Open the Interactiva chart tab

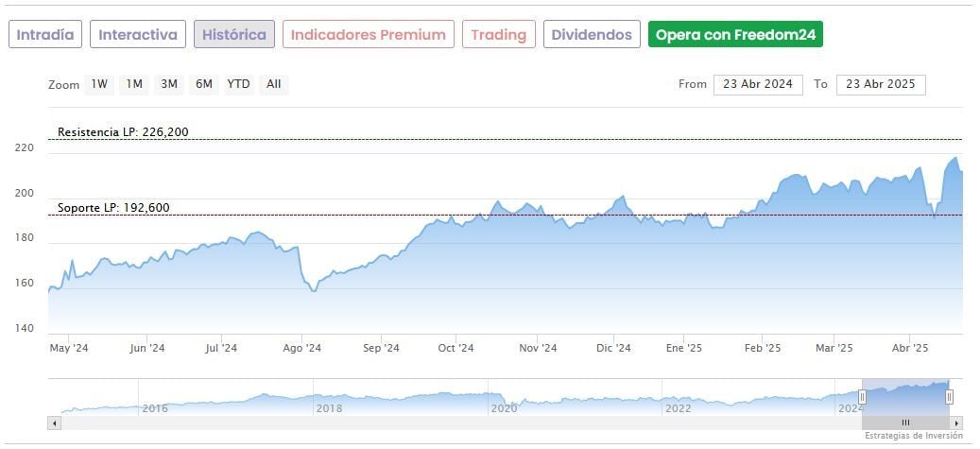138,35
